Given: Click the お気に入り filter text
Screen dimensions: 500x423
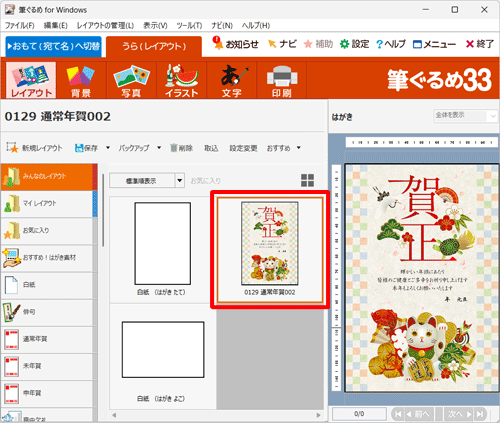Looking at the screenshot, I should point(206,181).
